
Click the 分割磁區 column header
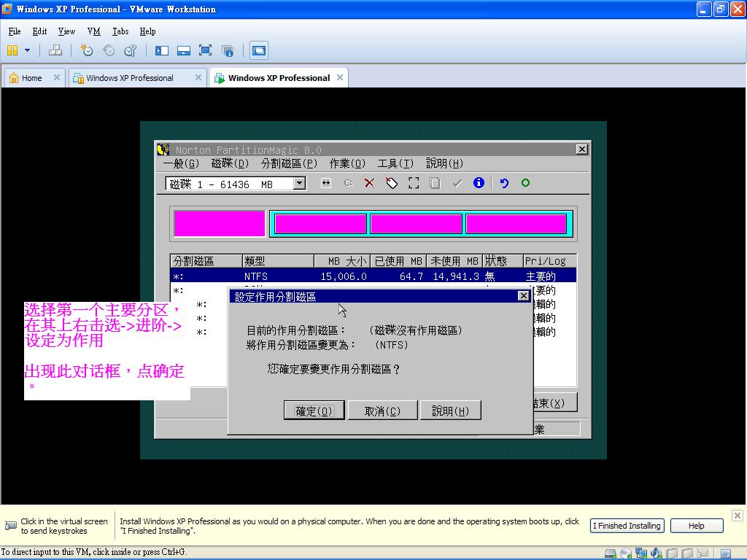[x=206, y=261]
